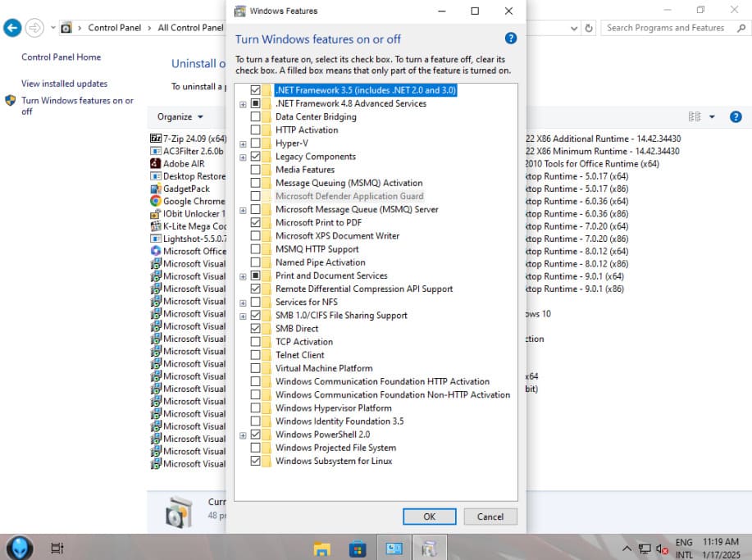
Task: Expand the Windows PowerShell 2.0 node
Action: 244,435
